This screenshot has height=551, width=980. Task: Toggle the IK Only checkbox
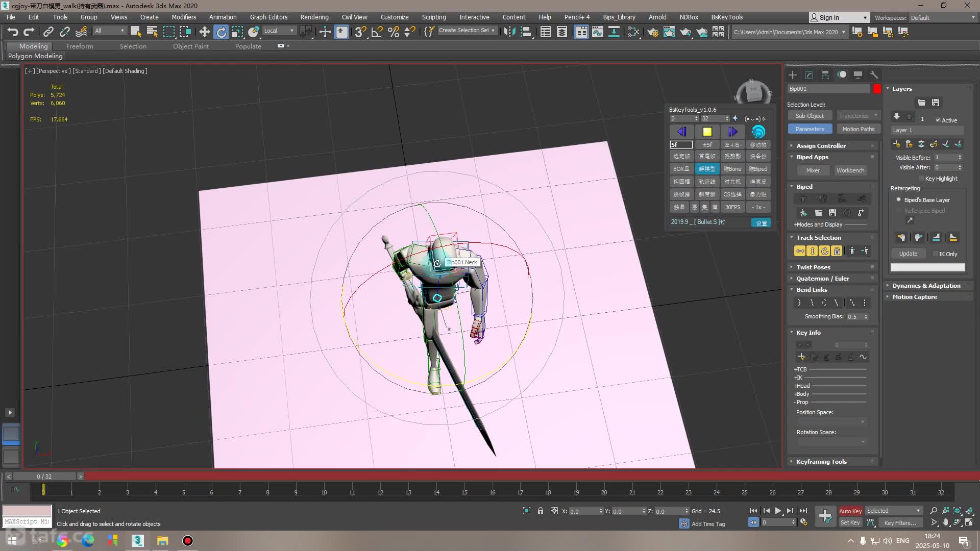pyautogui.click(x=936, y=254)
